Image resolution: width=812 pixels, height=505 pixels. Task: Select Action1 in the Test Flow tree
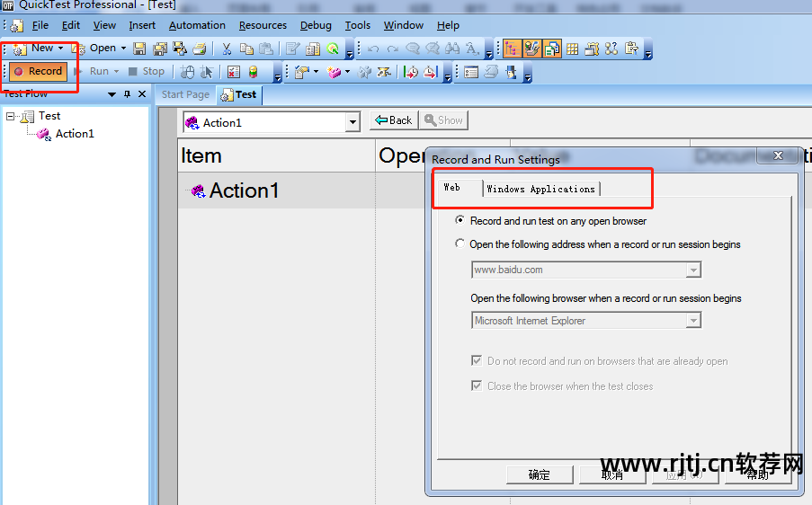[75, 134]
